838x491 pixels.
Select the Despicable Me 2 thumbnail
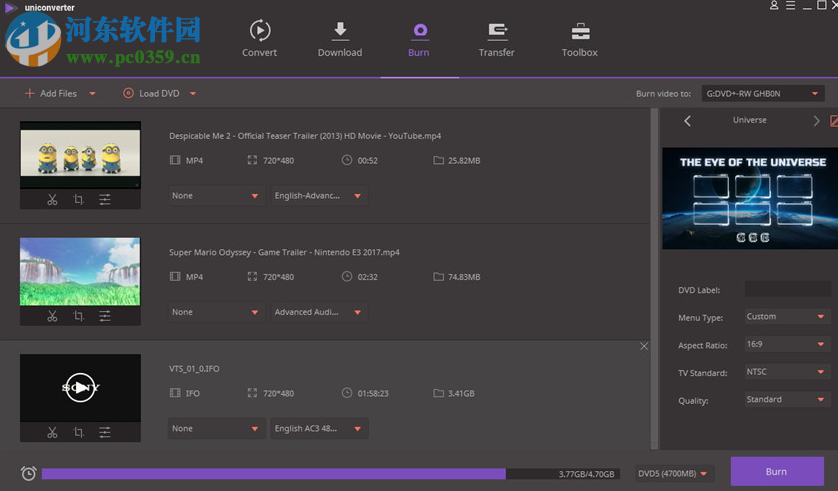point(80,155)
